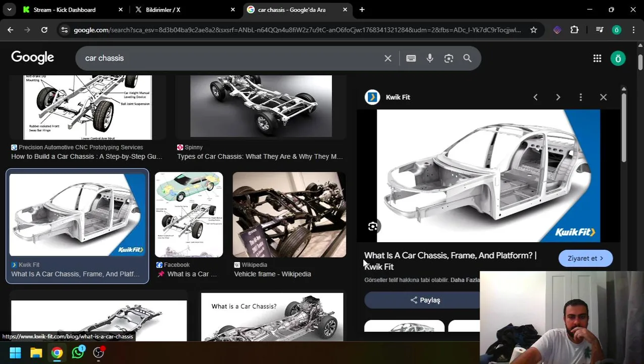Open Windows Start menu
The image size is (644, 364).
tap(15, 352)
